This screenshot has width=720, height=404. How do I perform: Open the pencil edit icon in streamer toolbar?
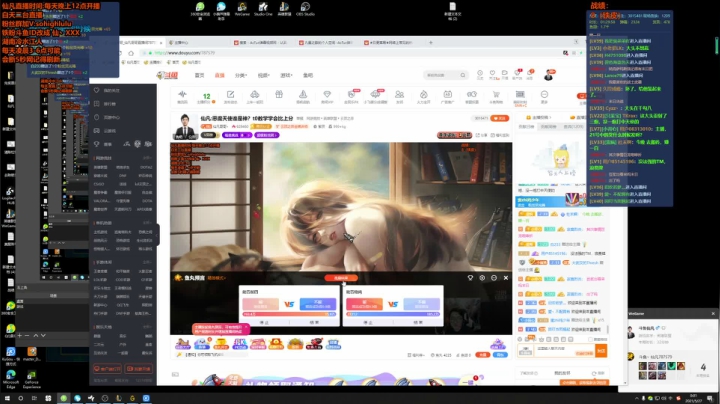coord(231,95)
